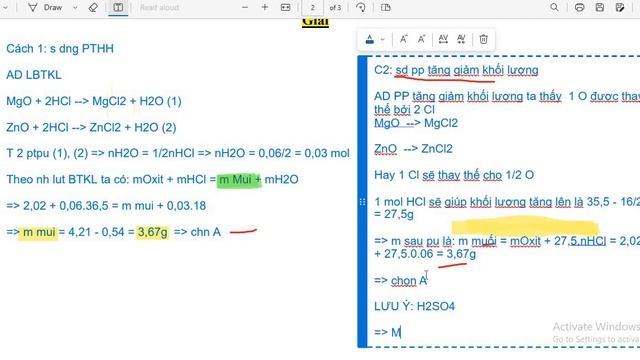Decrease text spacing in the text toolbar

coord(461,39)
